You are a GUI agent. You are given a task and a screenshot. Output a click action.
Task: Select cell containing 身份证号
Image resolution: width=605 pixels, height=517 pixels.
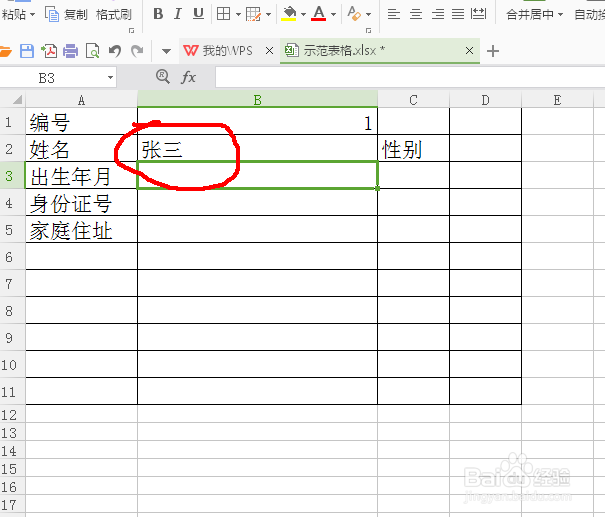(x=81, y=203)
